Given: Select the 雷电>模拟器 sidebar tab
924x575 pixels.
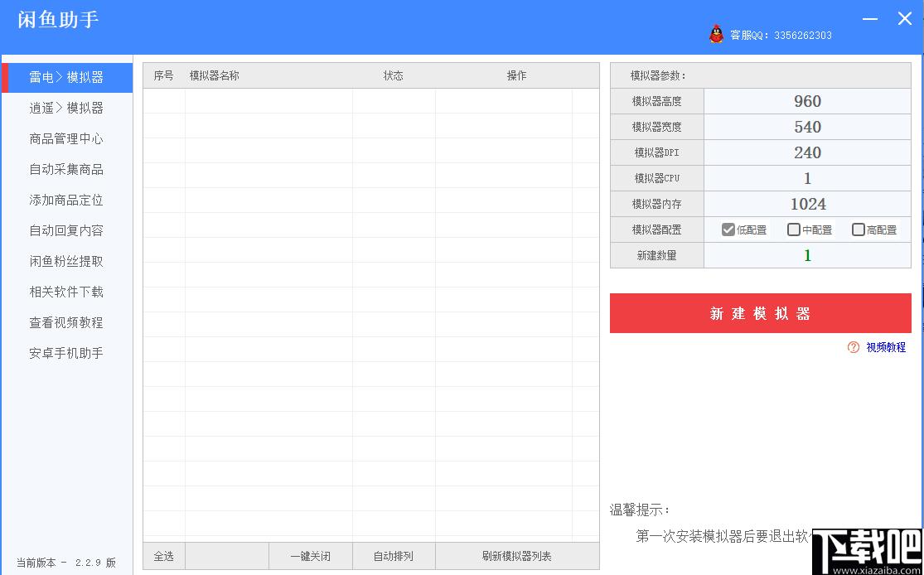Looking at the screenshot, I should point(67,77).
